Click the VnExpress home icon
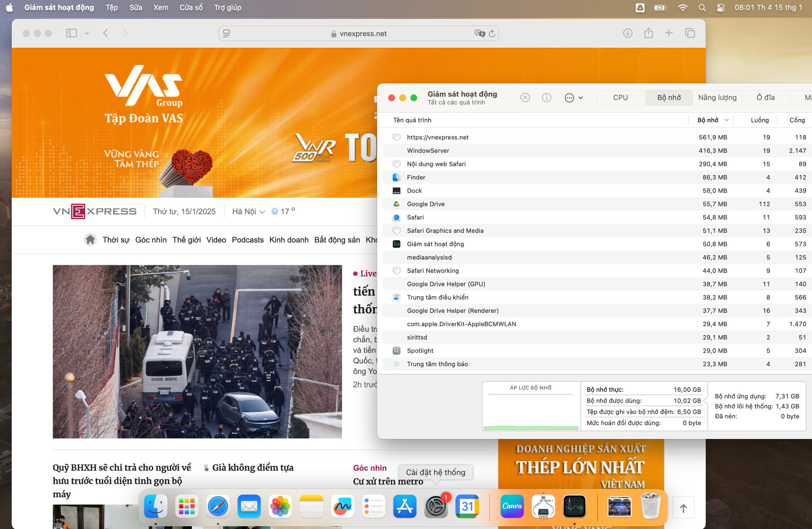The width and height of the screenshot is (812, 529). point(90,240)
